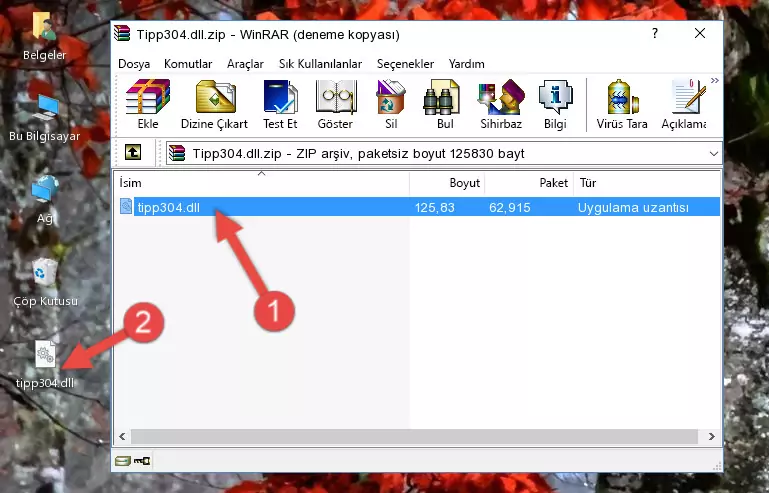This screenshot has height=493, width=769.
Task: Sort by the Tür column header
Action: [646, 182]
